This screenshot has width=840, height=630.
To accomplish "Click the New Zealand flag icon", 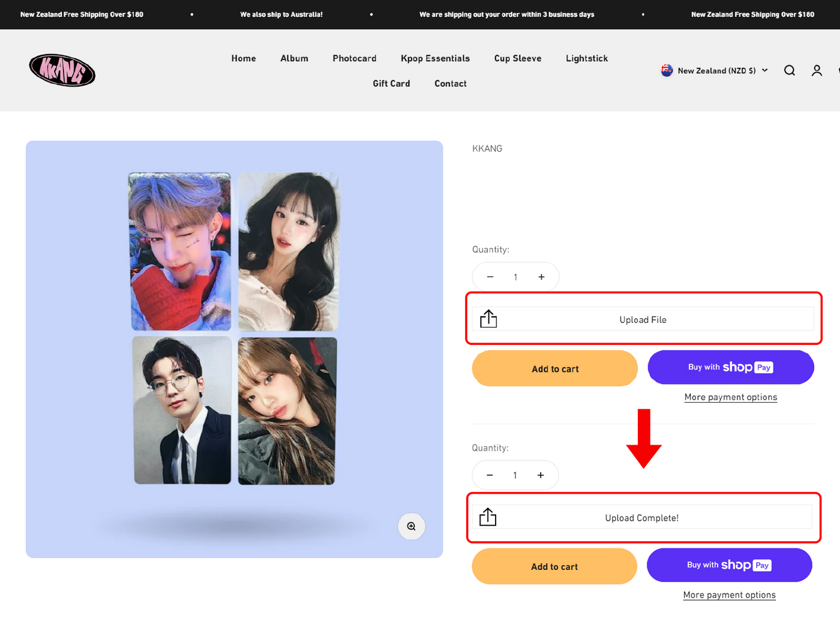I will pyautogui.click(x=666, y=70).
